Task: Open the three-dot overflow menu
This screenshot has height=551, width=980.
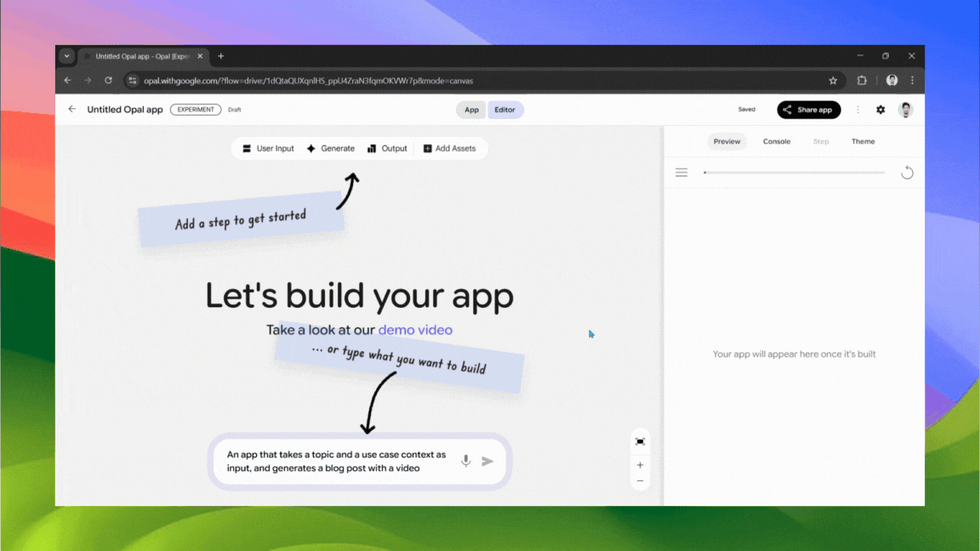Action: point(857,110)
